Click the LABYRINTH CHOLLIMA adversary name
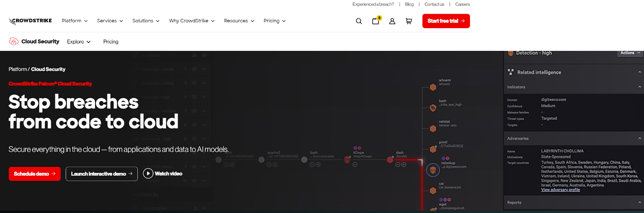 pyautogui.click(x=562, y=151)
